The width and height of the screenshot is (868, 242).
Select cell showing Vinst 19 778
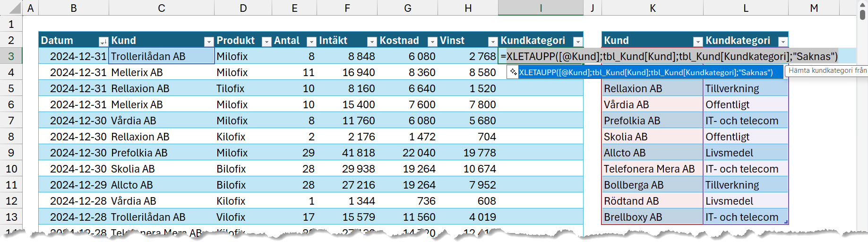(468, 153)
